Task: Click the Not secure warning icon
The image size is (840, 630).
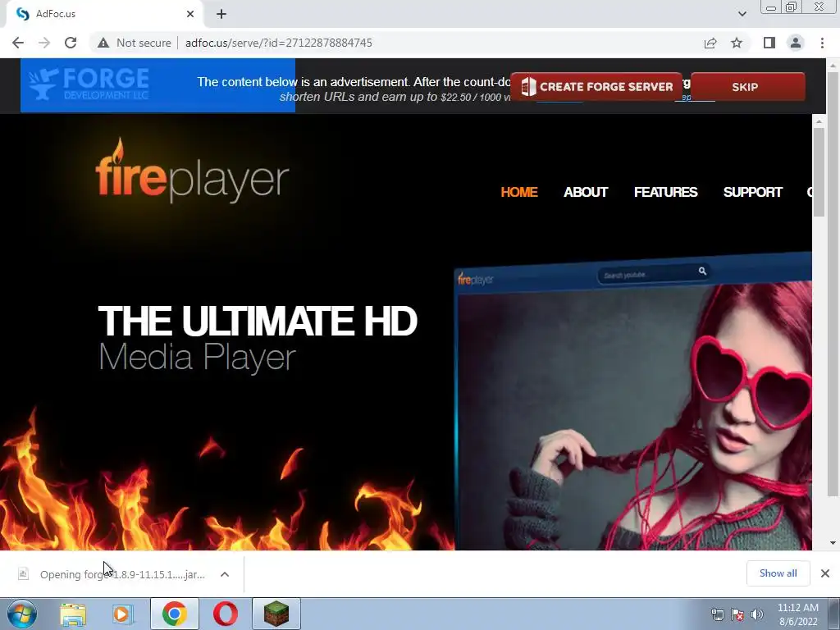Action: (103, 43)
